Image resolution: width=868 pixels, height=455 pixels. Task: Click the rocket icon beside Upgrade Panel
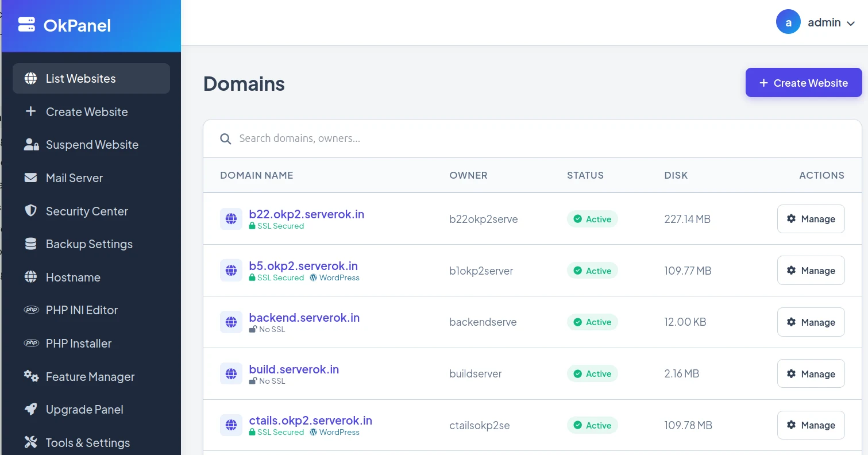tap(30, 409)
